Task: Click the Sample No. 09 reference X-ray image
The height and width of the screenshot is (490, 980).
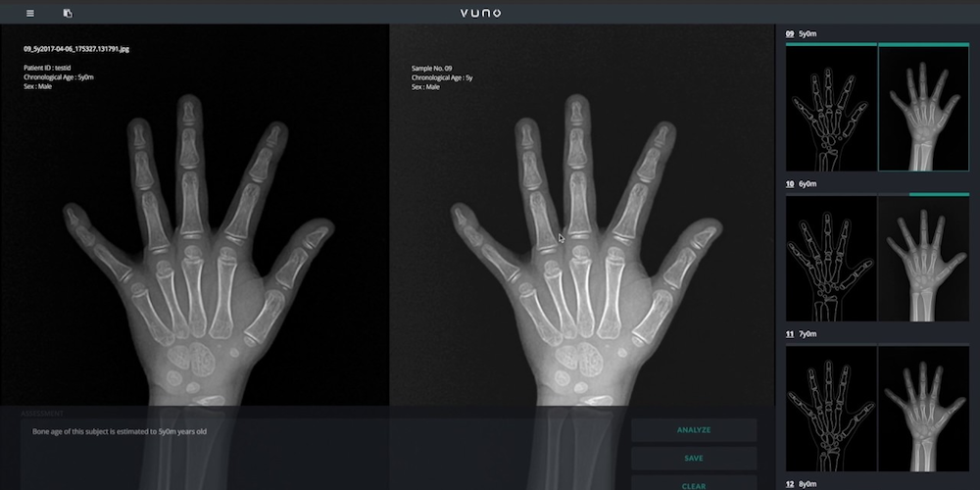Action: [582, 250]
